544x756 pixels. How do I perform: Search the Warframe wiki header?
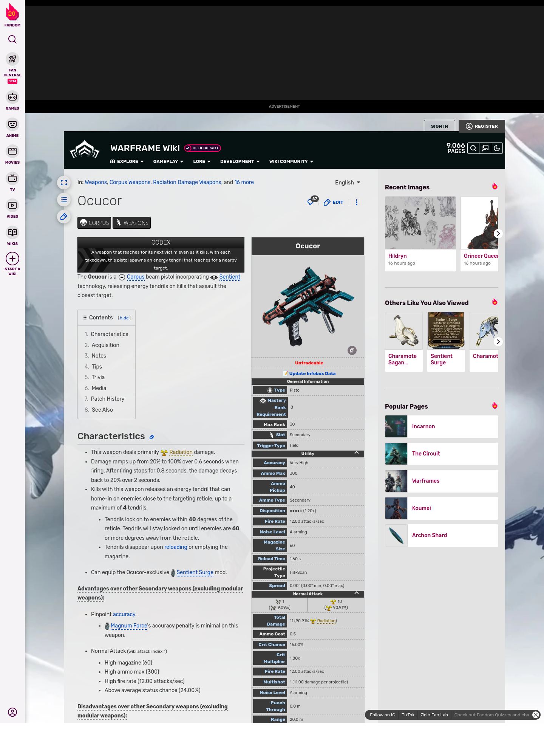(473, 148)
